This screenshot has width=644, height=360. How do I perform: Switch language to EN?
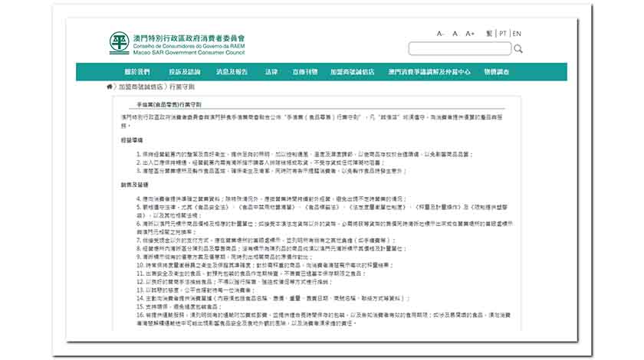tap(517, 34)
